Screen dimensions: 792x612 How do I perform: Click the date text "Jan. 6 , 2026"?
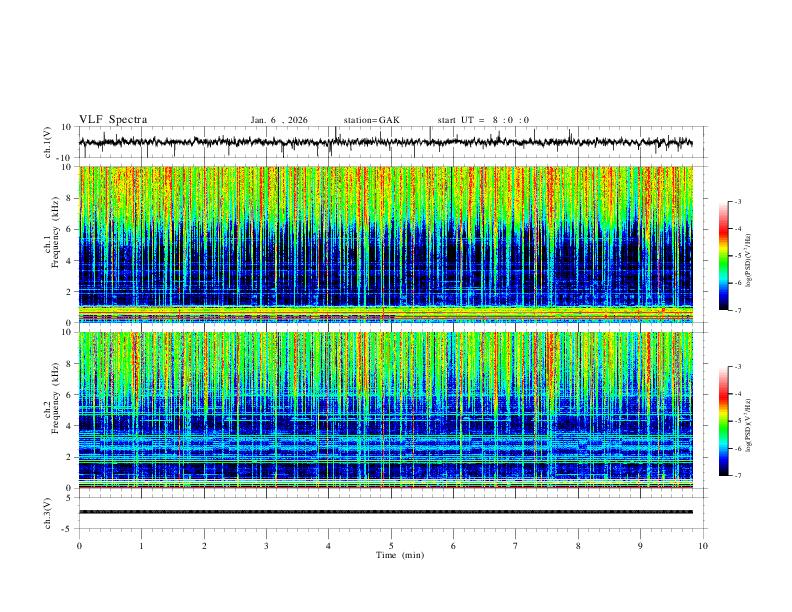[x=279, y=120]
